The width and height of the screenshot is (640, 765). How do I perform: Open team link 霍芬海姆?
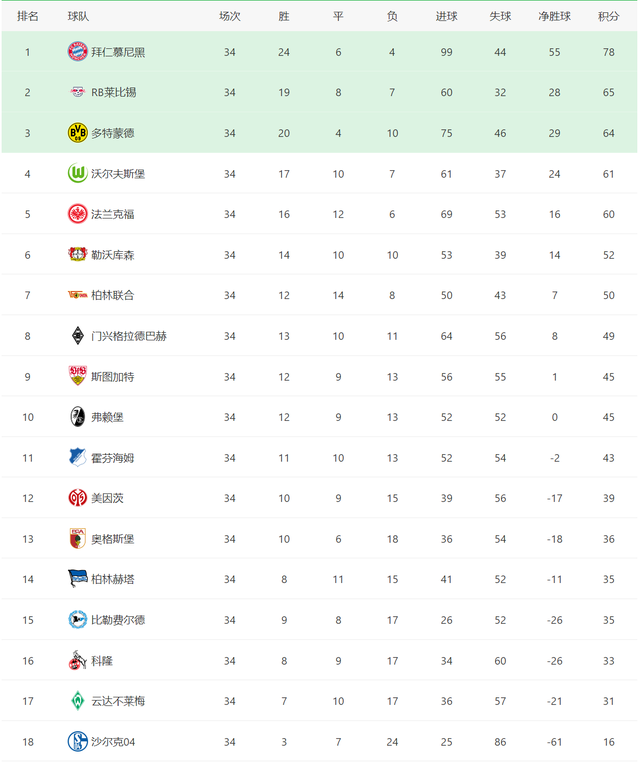pos(113,458)
